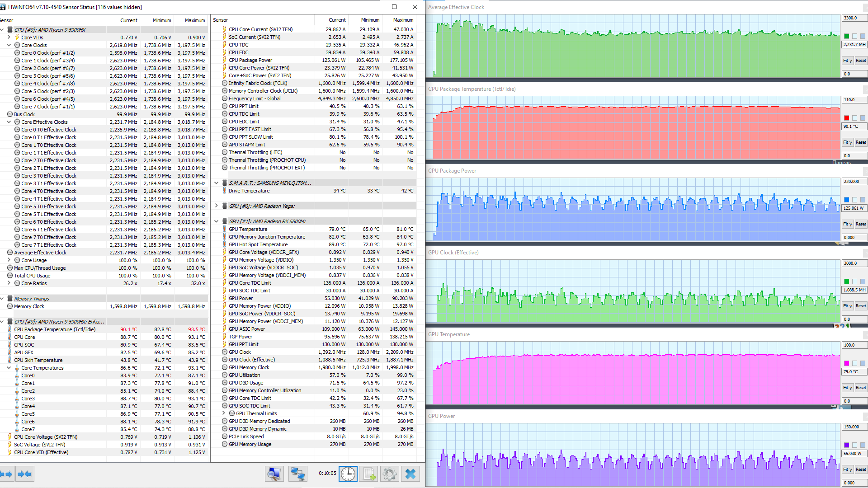This screenshot has width=868, height=488.
Task: Click the sensor summary monitor magnifier icon
Action: [274, 474]
